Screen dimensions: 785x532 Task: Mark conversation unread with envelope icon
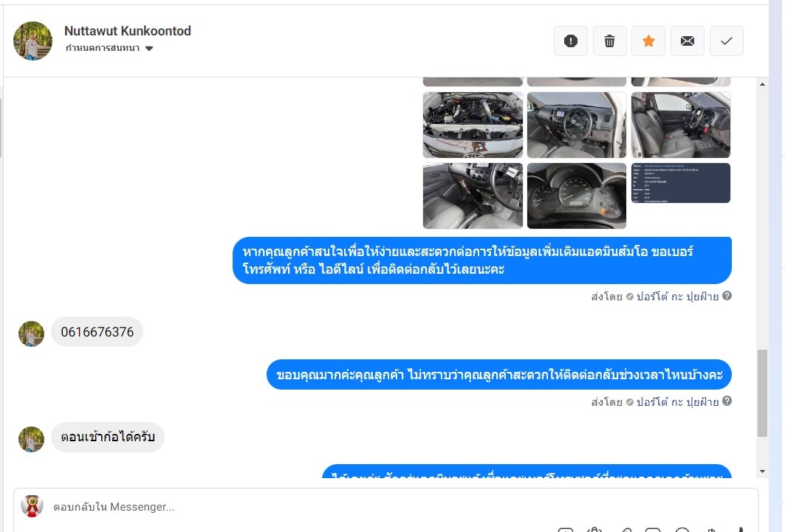click(x=688, y=41)
